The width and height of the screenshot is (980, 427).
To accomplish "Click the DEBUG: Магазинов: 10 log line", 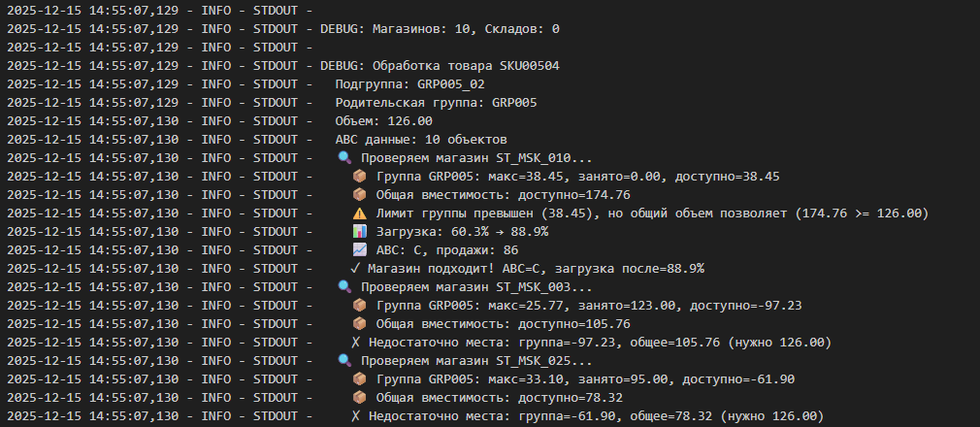I will click(x=440, y=28).
